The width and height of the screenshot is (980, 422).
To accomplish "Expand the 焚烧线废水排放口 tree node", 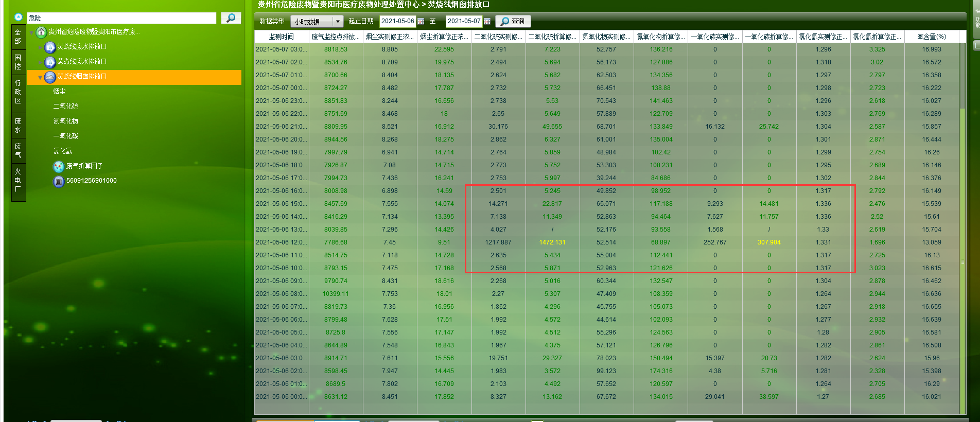I will click(x=41, y=47).
